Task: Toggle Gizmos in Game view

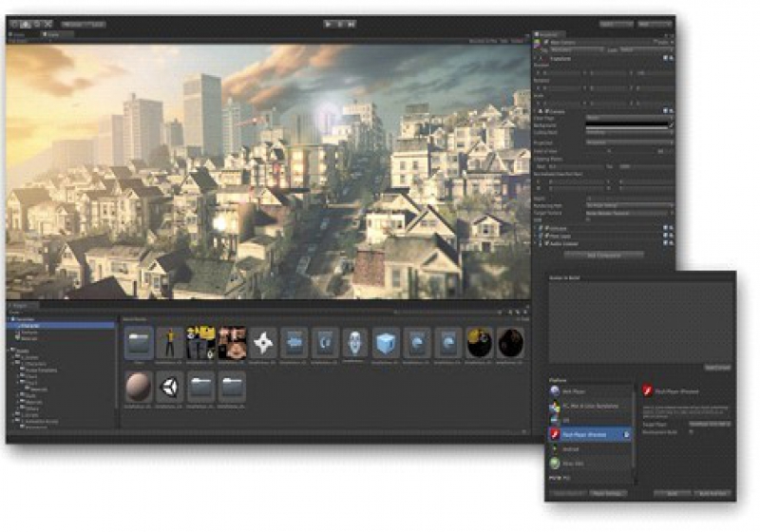Action: [518, 41]
